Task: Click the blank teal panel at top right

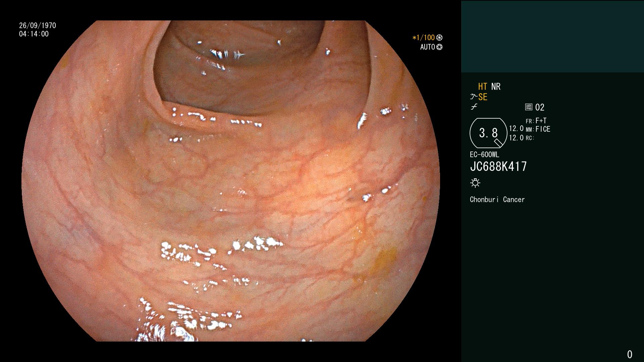Action: tap(552, 36)
